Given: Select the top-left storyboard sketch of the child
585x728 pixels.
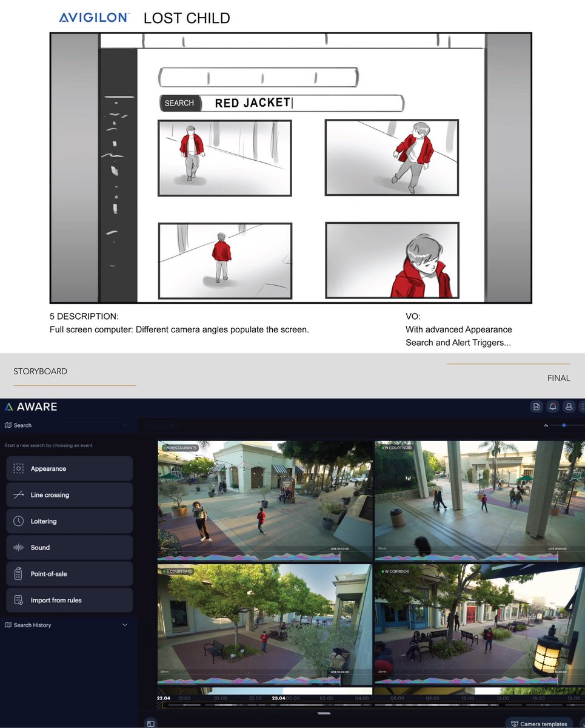Looking at the screenshot, I should [x=225, y=158].
